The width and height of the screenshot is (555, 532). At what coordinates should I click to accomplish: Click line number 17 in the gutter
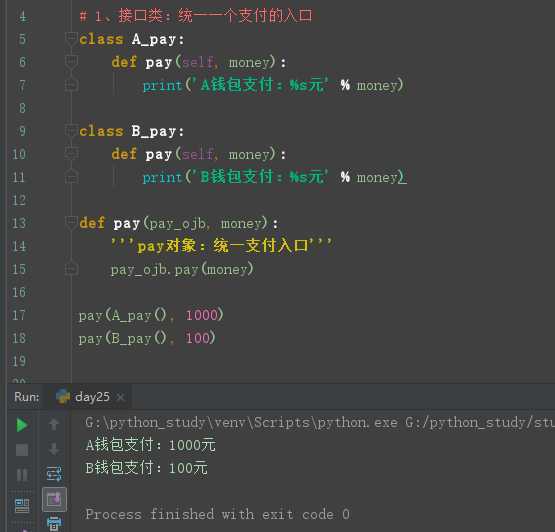coord(19,315)
